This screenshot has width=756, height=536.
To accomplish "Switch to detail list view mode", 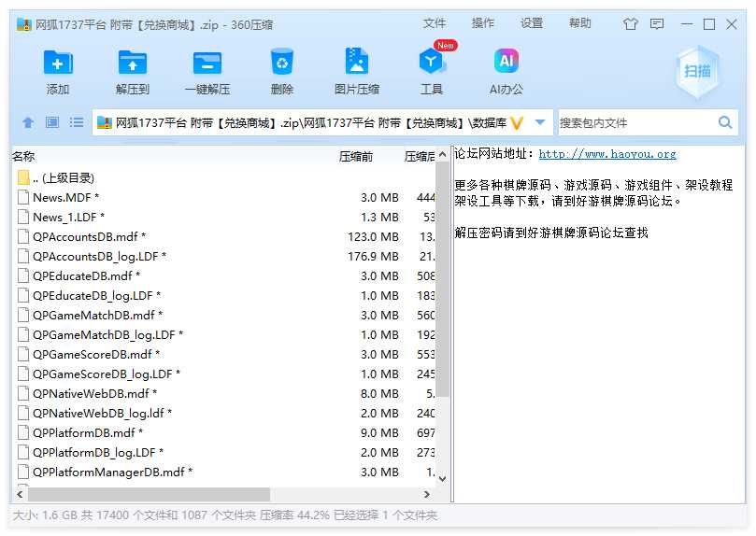I will pos(77,122).
